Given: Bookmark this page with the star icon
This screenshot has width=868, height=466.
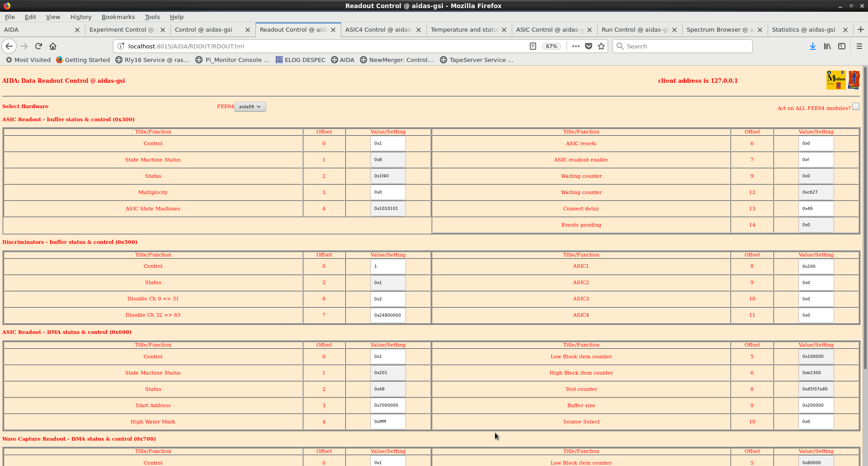Looking at the screenshot, I should click(x=601, y=46).
